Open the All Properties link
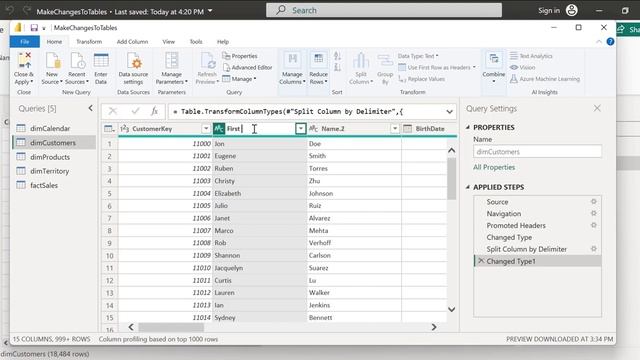Screen dimensions: 640x360 point(494,167)
